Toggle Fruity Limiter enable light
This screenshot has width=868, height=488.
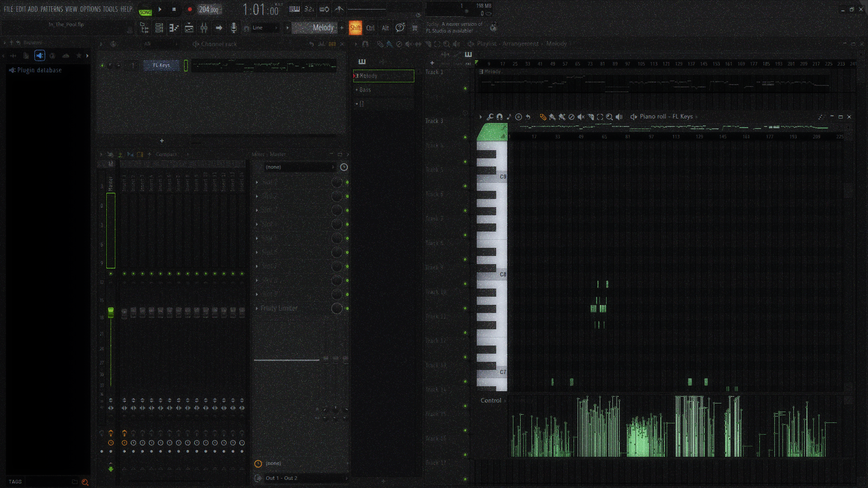347,309
